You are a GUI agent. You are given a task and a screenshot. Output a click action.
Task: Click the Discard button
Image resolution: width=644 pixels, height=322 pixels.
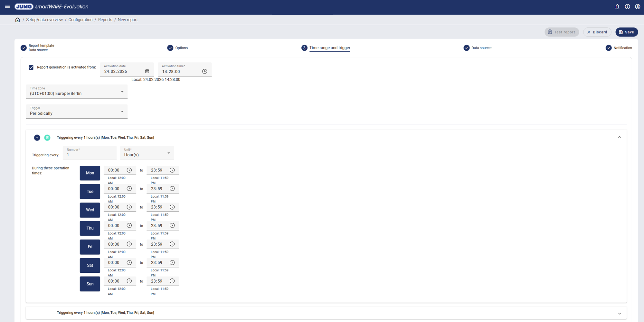[597, 32]
